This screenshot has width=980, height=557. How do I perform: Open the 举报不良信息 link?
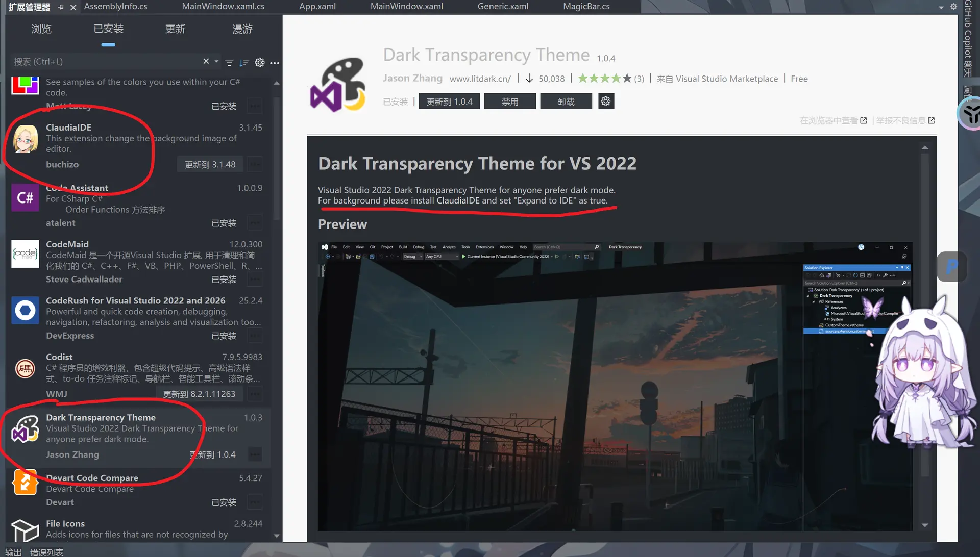[905, 120]
